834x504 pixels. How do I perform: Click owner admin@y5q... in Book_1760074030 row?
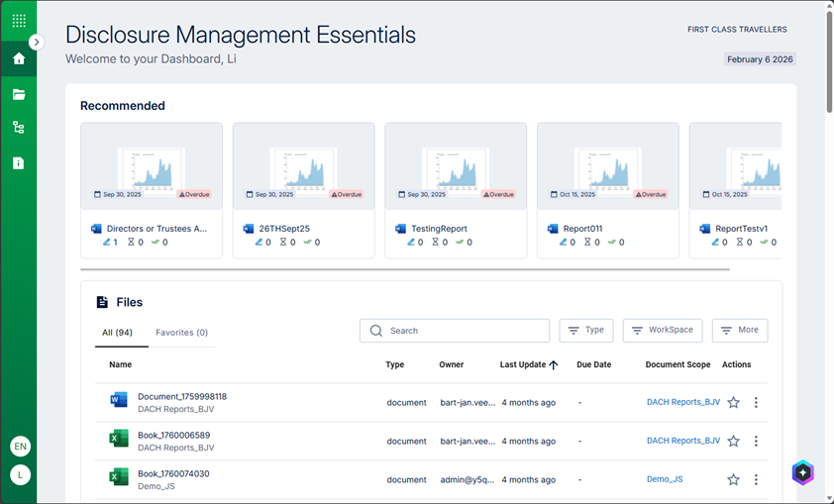pos(467,479)
